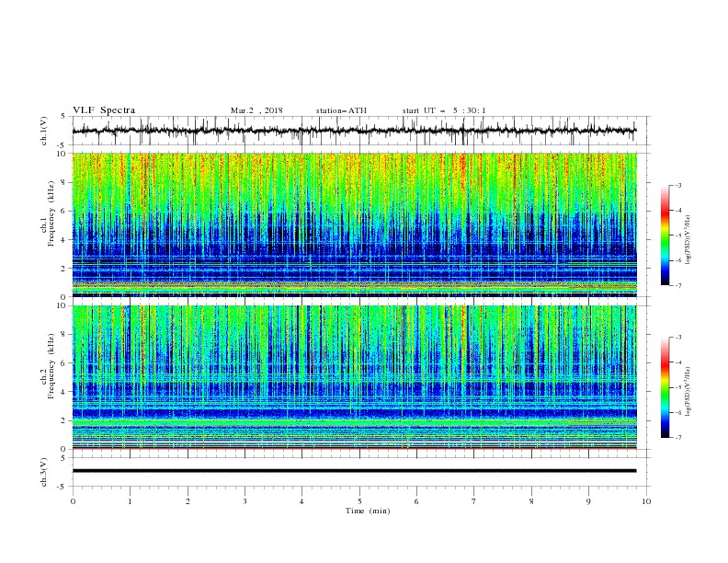Click time axis tick label "6"
The height and width of the screenshot is (563, 728).
(x=416, y=501)
